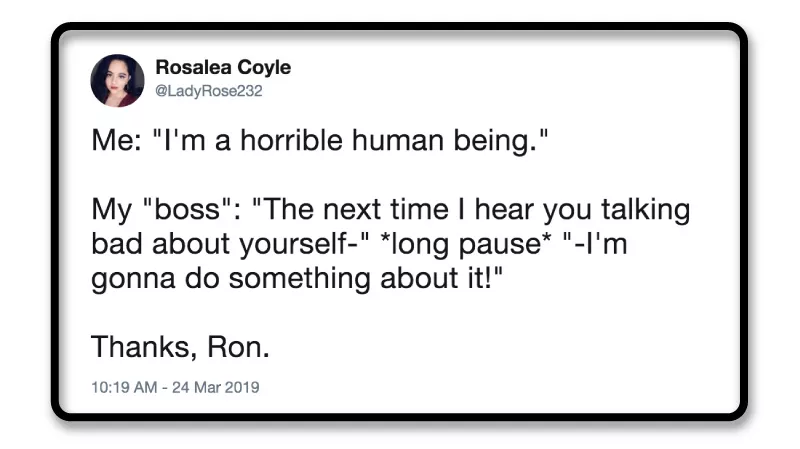
Task: Click the name "Ron." in the tweet
Action: [x=238, y=347]
